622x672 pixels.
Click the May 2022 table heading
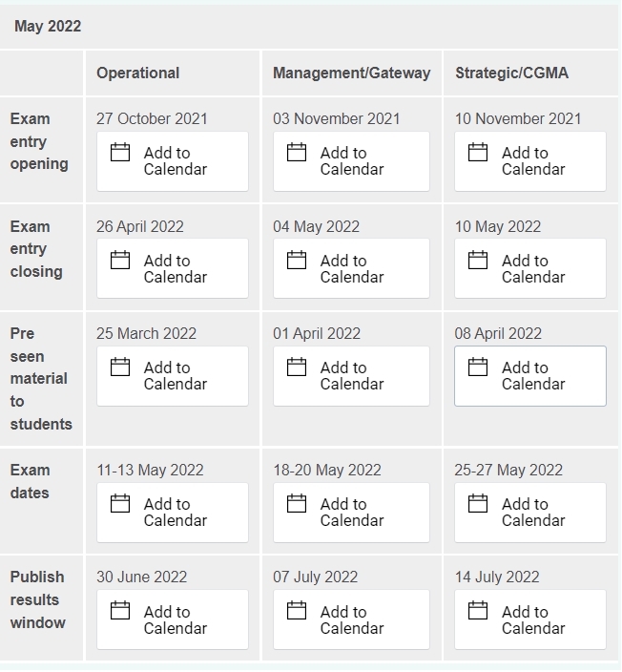pos(48,27)
